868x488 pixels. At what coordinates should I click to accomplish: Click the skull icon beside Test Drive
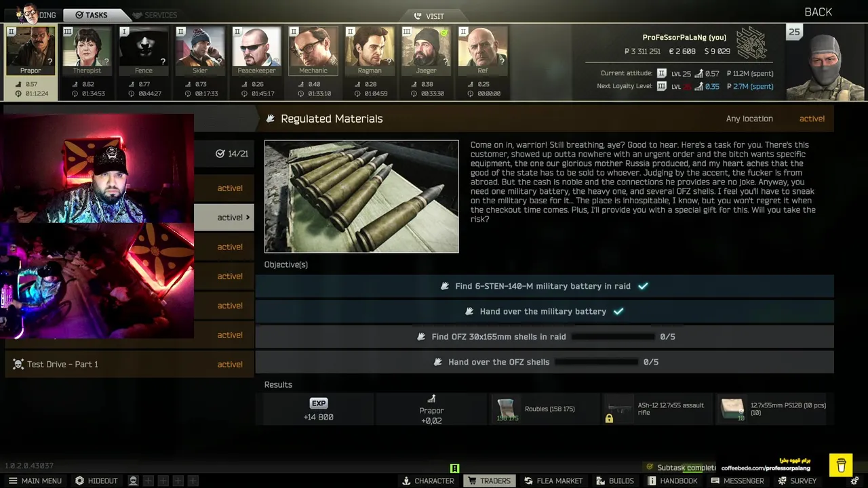pos(18,364)
